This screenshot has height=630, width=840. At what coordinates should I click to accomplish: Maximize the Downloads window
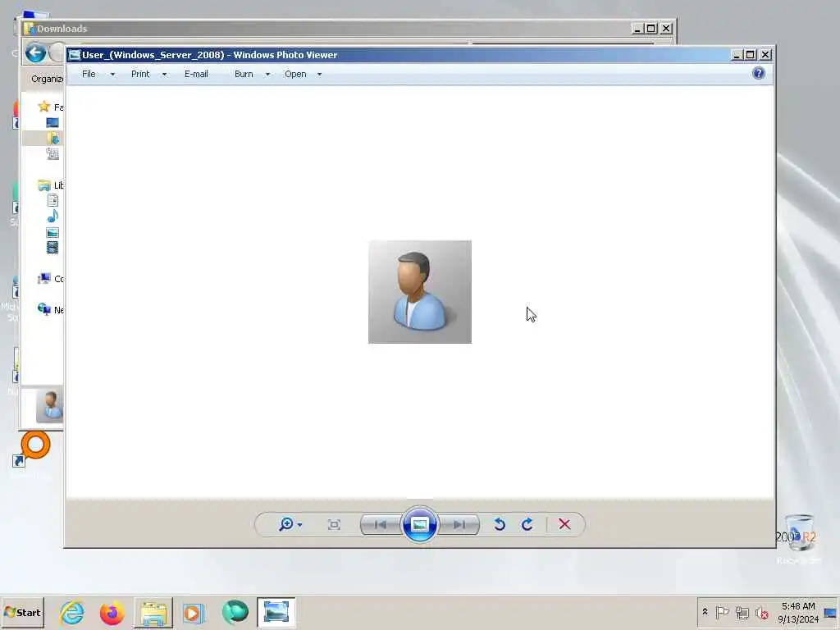(651, 29)
